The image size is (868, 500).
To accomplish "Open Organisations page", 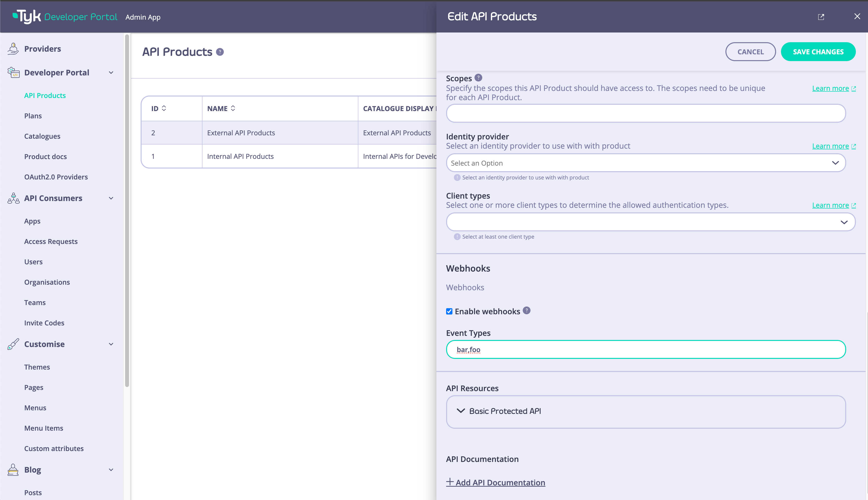I will click(47, 282).
